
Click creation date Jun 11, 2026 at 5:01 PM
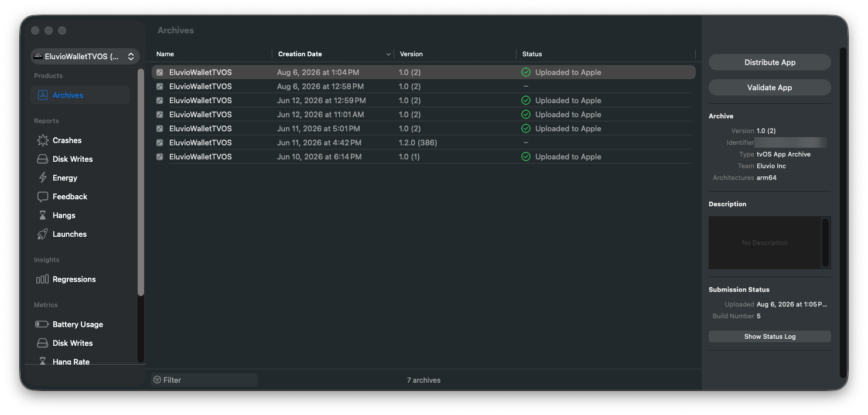click(x=319, y=128)
